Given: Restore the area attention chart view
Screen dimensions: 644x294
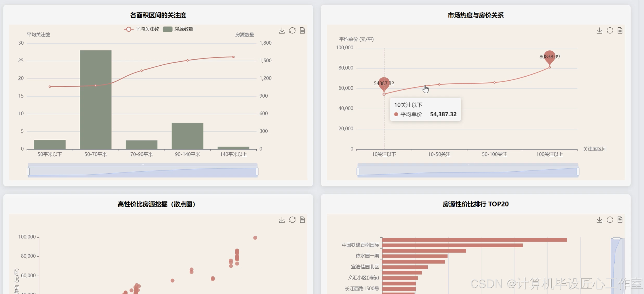Looking at the screenshot, I should (x=292, y=31).
